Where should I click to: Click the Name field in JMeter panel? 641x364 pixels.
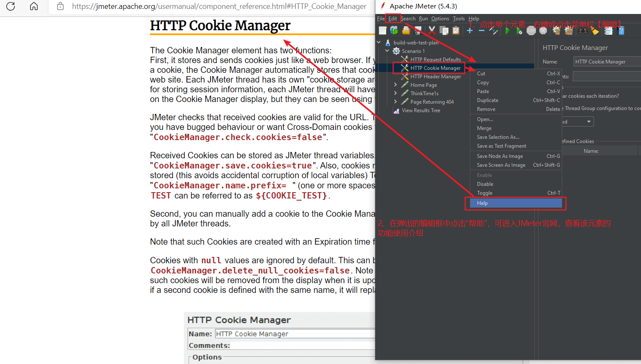[x=607, y=62]
